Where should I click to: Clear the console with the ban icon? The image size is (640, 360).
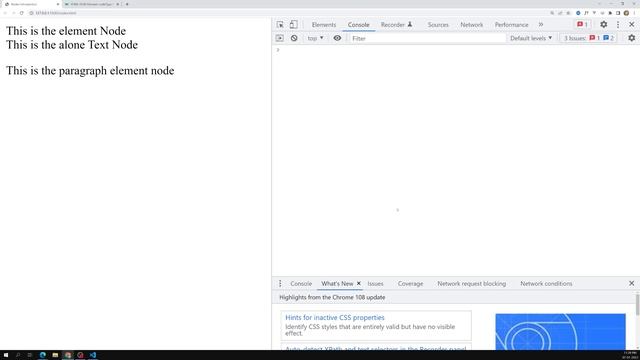(x=294, y=38)
